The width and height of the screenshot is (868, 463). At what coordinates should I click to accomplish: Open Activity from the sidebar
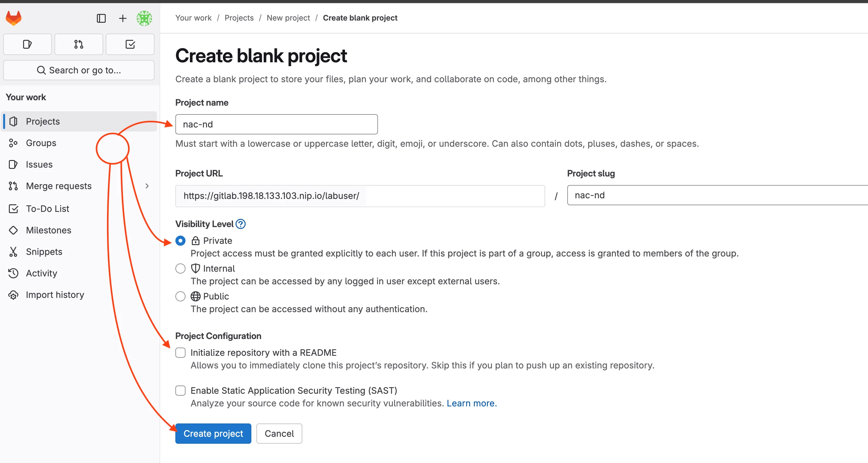click(x=41, y=273)
